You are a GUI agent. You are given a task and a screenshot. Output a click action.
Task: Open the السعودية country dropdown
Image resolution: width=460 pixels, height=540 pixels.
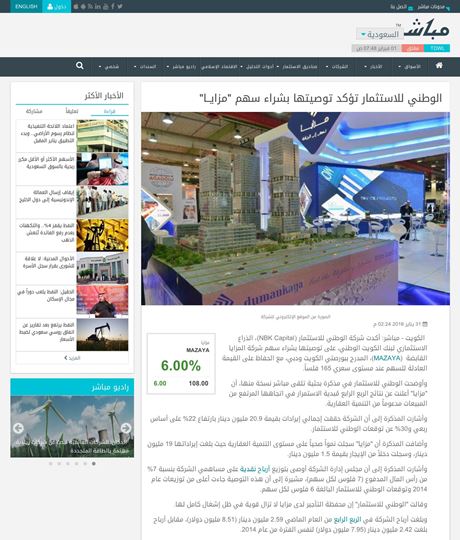(380, 34)
